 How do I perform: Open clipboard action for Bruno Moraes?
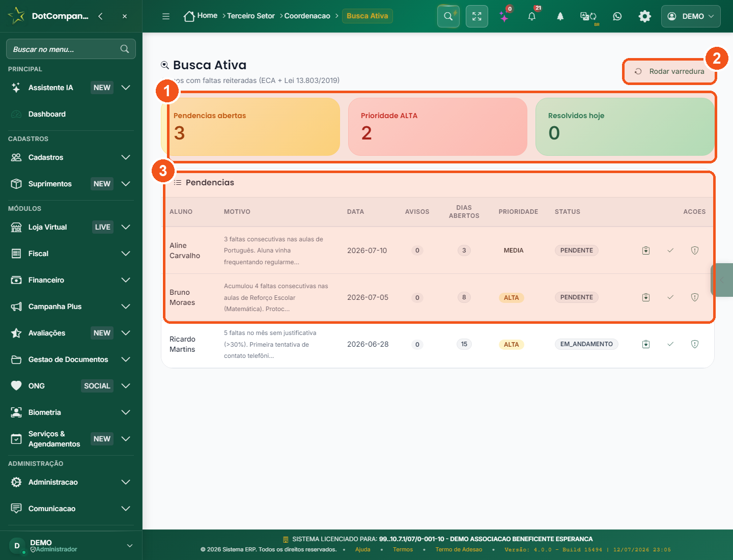(x=646, y=297)
